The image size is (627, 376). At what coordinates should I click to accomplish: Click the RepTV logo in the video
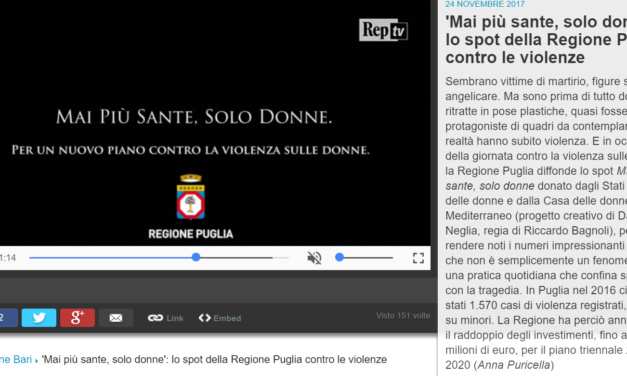(x=383, y=30)
